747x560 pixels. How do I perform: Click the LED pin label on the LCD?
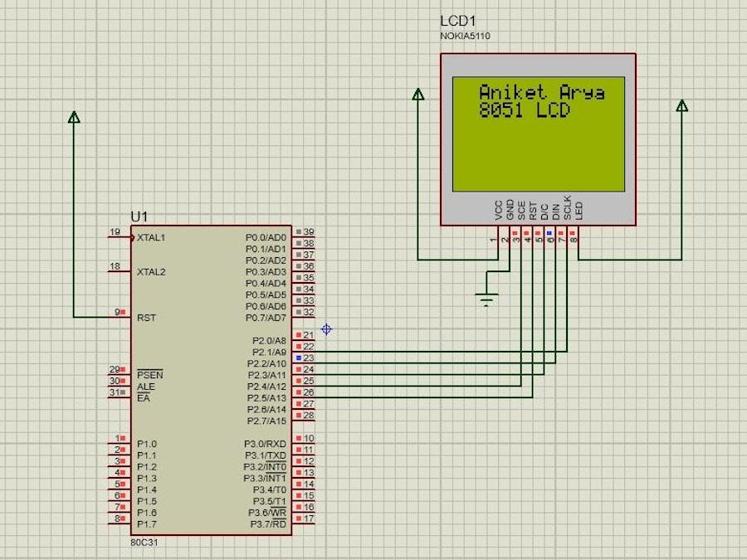tap(579, 211)
